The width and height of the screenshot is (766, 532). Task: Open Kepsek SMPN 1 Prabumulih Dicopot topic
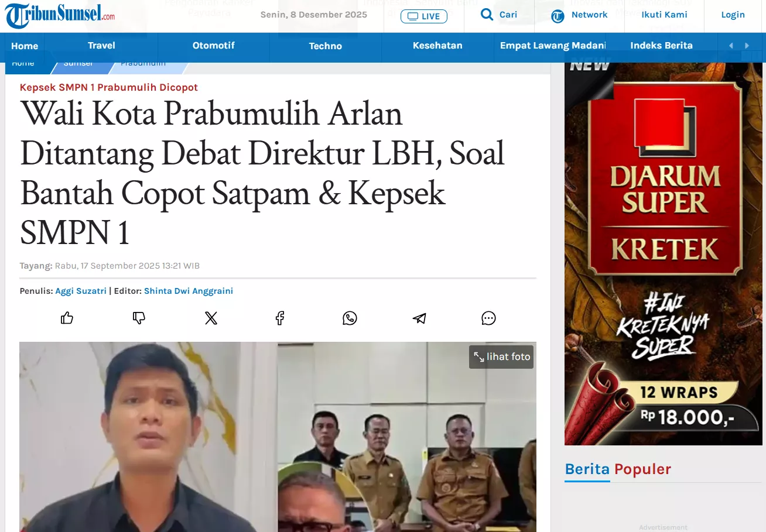pos(109,87)
